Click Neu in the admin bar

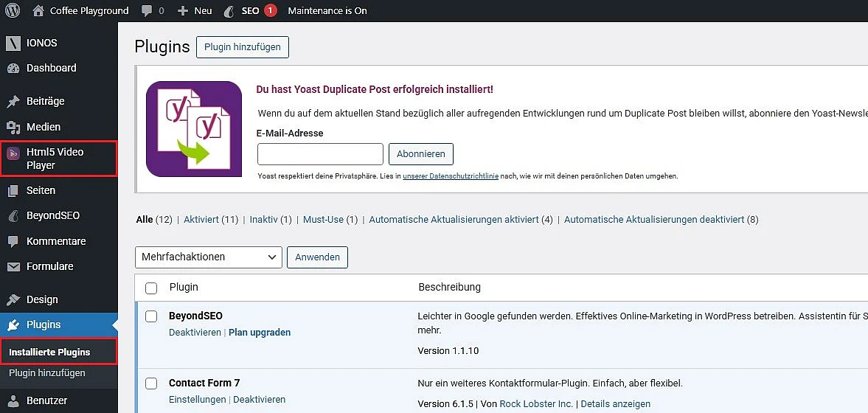[203, 10]
